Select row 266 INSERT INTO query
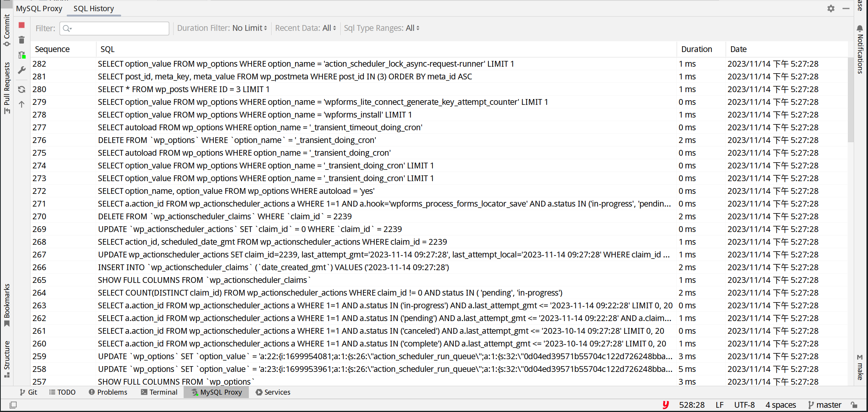Viewport: 868px width, 412px height. [439, 267]
